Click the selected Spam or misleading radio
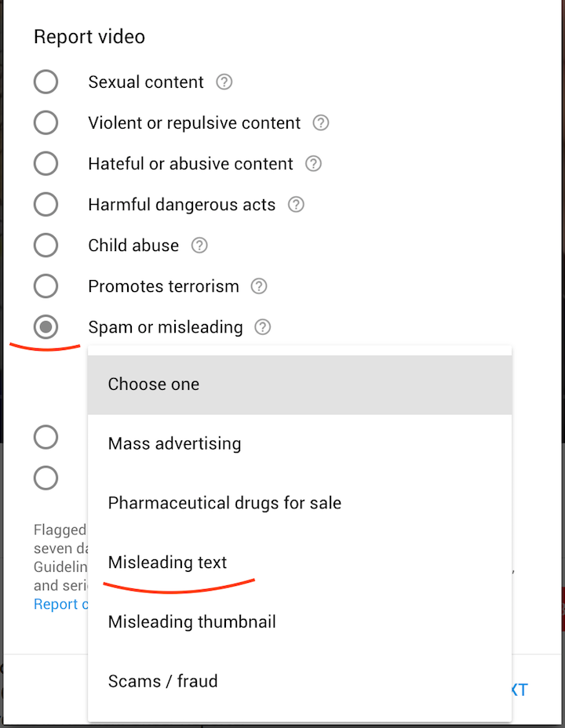 [46, 326]
